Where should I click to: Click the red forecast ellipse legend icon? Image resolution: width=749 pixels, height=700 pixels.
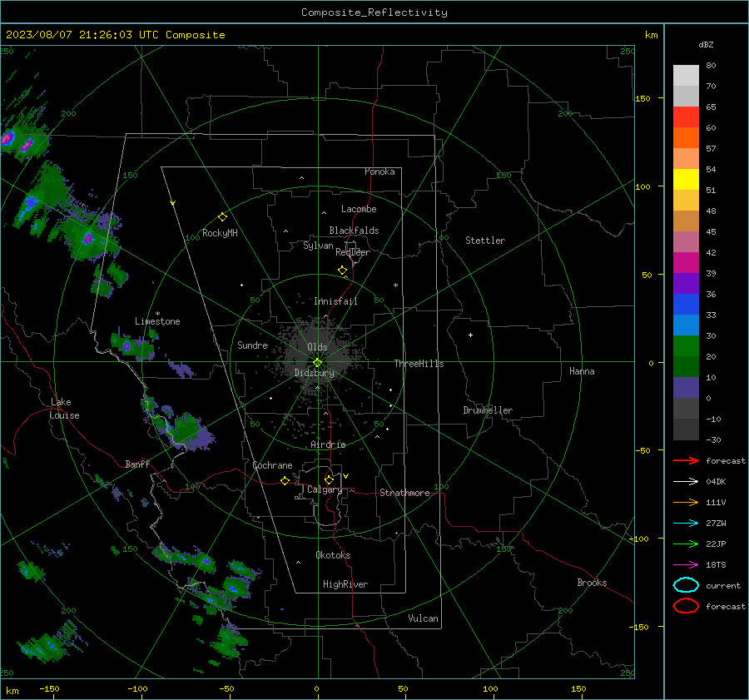(x=686, y=606)
